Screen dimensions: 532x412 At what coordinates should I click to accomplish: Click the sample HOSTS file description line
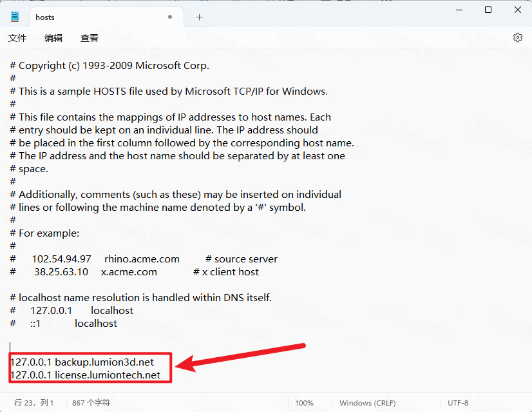coord(169,92)
